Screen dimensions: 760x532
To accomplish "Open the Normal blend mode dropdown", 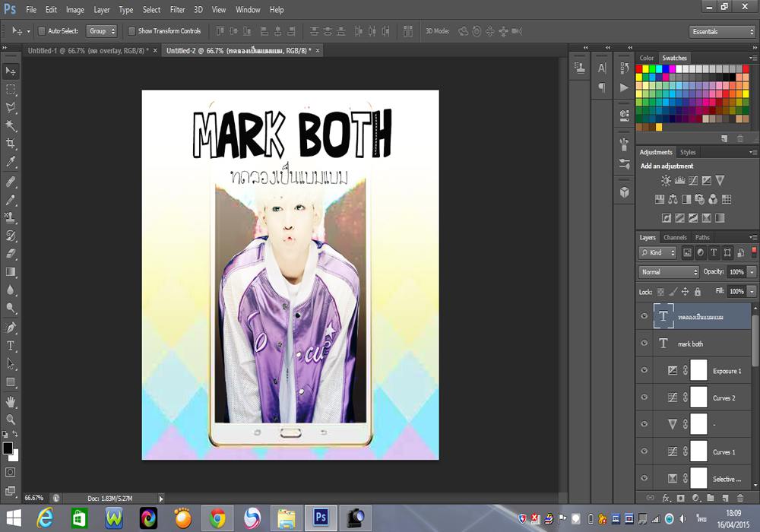I will (x=669, y=272).
